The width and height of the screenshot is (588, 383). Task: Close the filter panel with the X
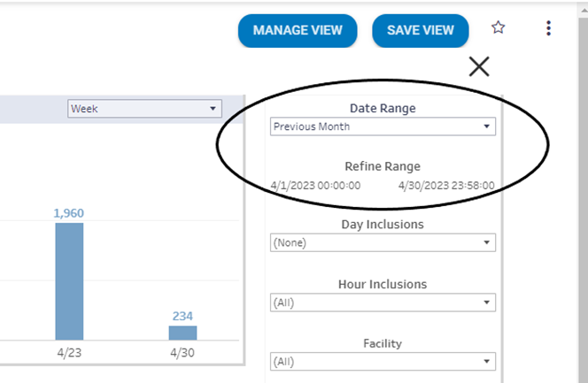point(479,66)
